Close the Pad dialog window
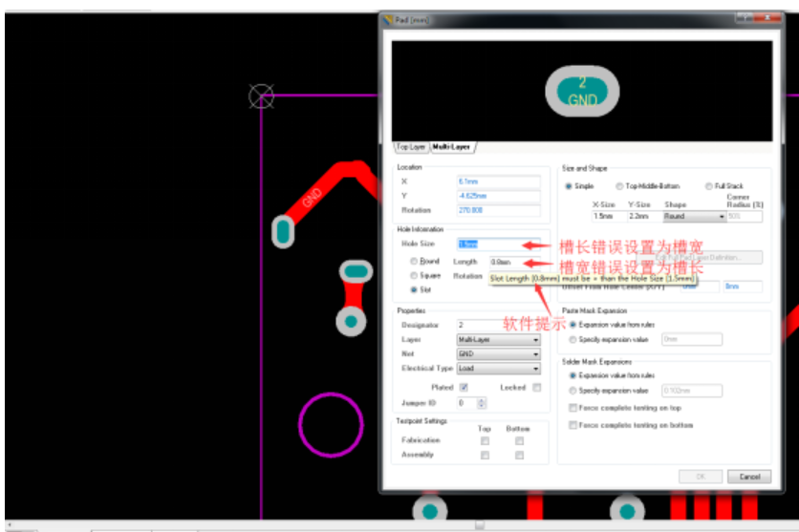The width and height of the screenshot is (799, 532). point(767,18)
